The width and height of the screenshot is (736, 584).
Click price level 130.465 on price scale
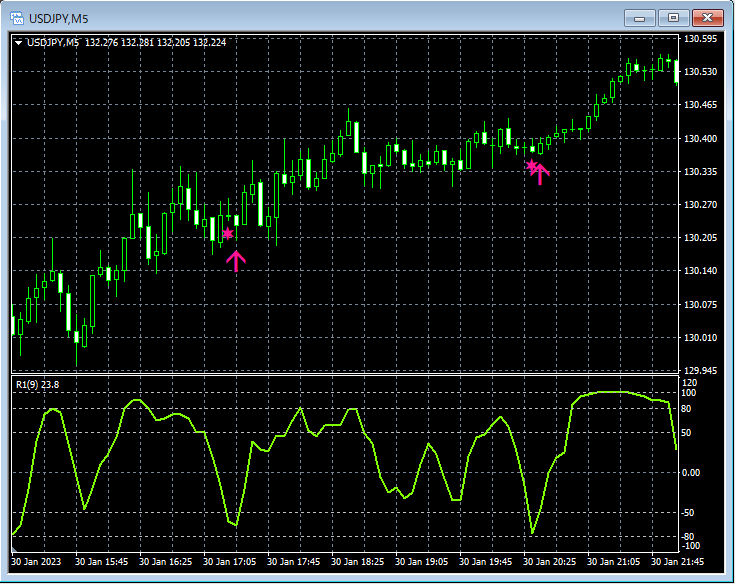pos(700,105)
